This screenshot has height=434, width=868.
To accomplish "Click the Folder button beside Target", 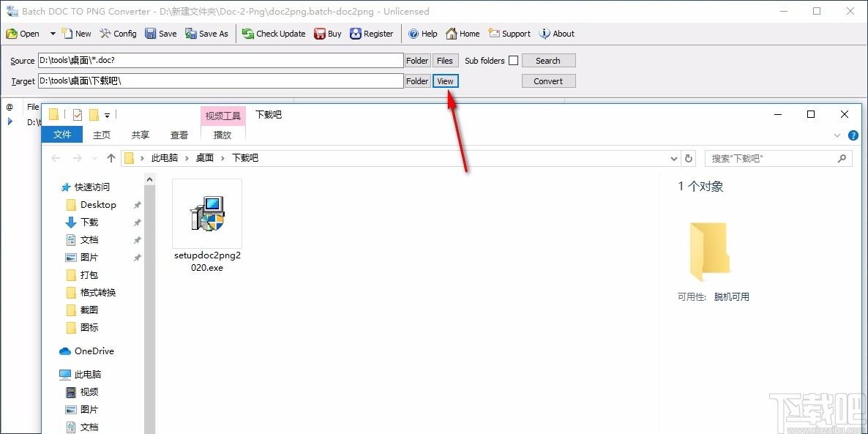I will pyautogui.click(x=417, y=81).
